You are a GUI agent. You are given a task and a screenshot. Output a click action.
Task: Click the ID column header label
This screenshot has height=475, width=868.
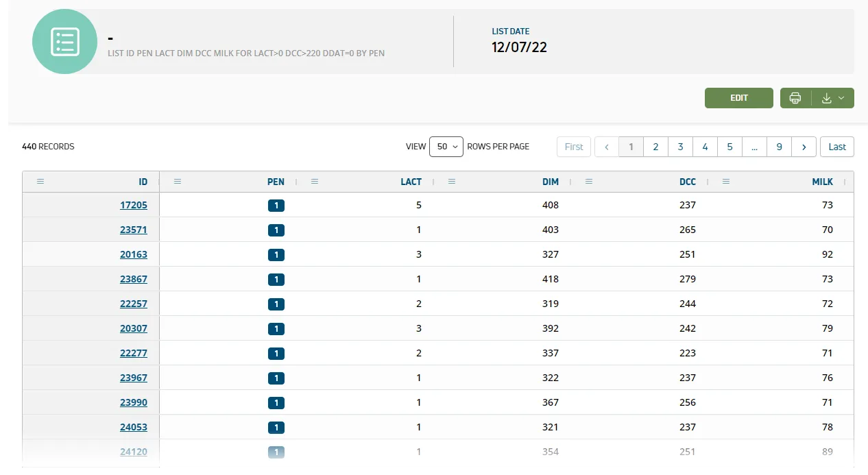pyautogui.click(x=143, y=182)
